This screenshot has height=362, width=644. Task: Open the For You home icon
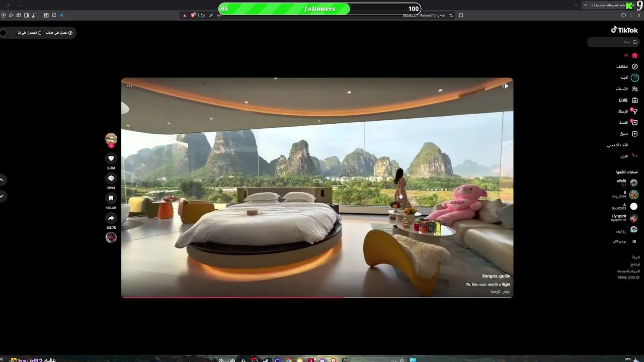click(634, 55)
